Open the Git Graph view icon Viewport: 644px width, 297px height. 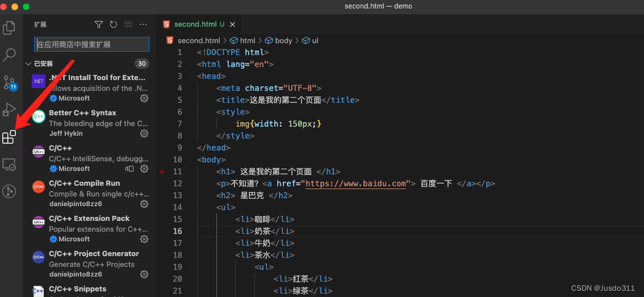9,191
